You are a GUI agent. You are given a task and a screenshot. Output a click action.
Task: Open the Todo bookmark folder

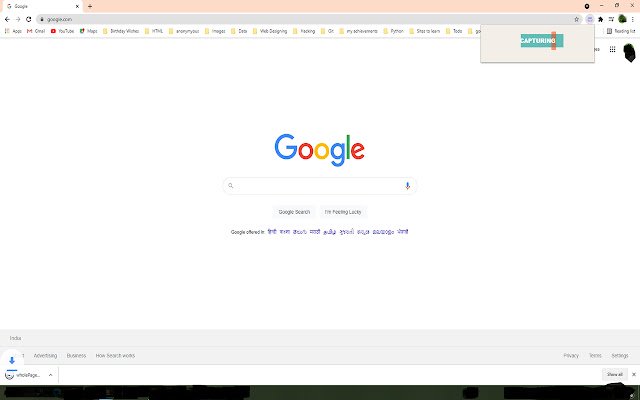[454, 31]
